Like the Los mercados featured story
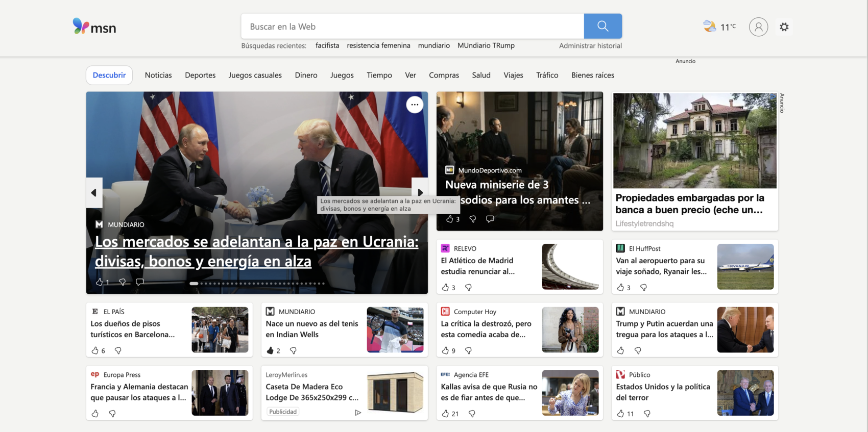This screenshot has height=432, width=868. pos(100,282)
